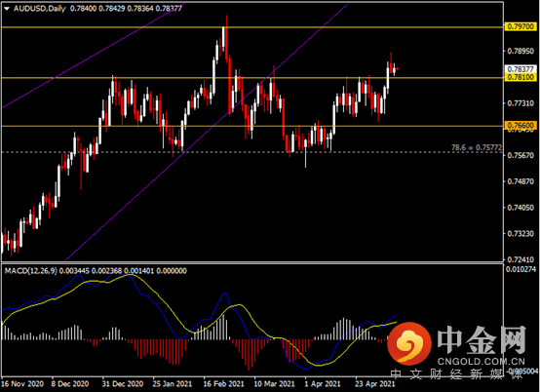Select the highest candlestick near 0.79700 line

tap(224, 37)
